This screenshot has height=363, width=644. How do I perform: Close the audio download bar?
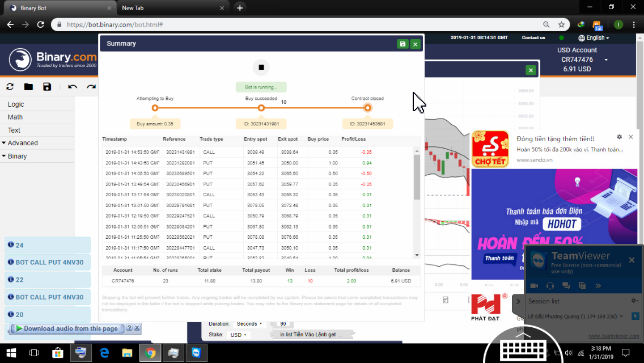137,328
